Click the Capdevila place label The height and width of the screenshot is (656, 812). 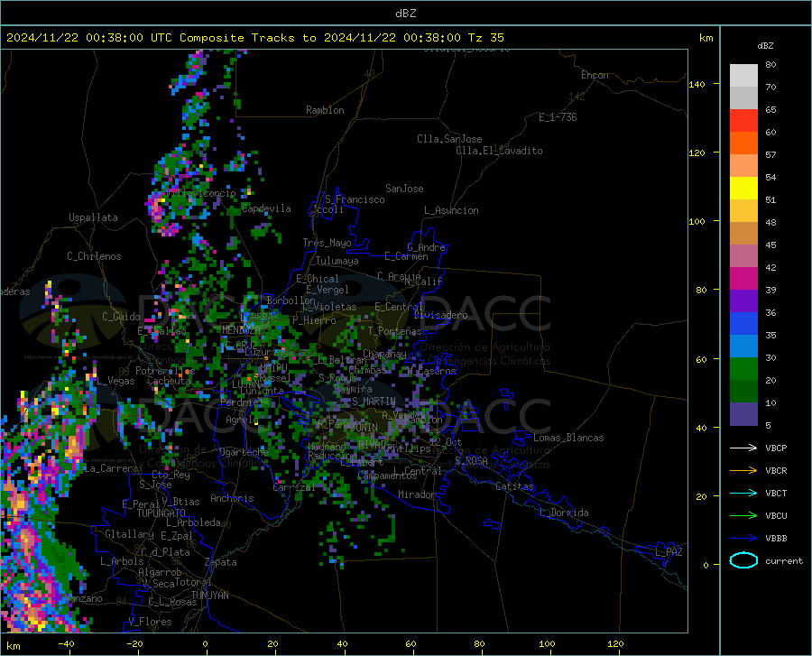coord(266,208)
